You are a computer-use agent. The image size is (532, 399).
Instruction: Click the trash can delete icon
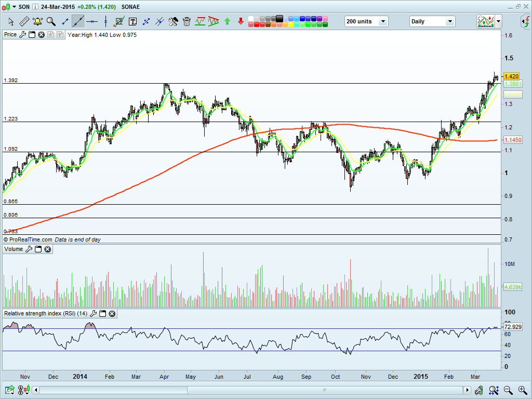(187, 22)
